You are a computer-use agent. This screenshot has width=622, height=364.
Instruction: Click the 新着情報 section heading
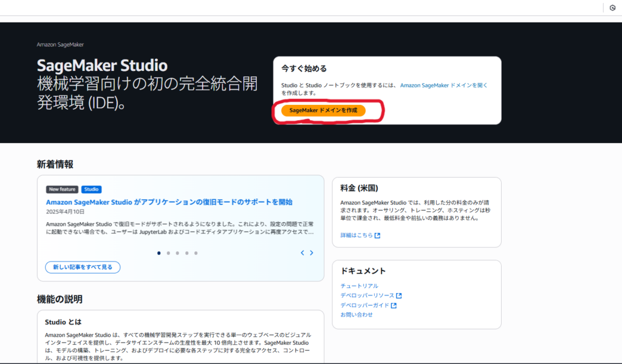point(55,164)
